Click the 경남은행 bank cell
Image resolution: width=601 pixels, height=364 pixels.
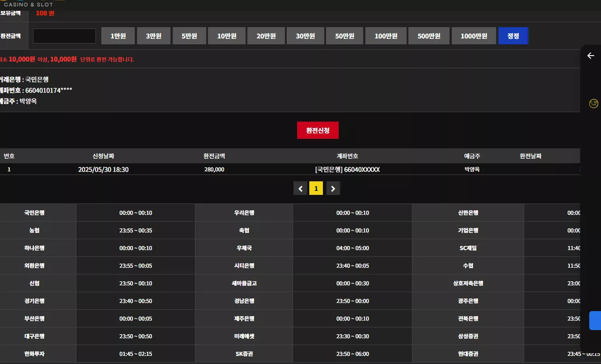[x=244, y=301]
